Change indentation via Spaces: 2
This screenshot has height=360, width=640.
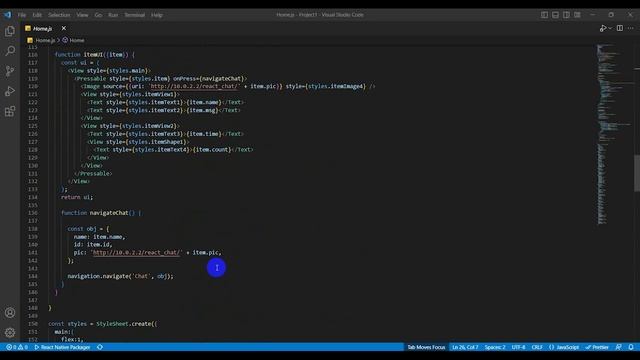click(495, 347)
